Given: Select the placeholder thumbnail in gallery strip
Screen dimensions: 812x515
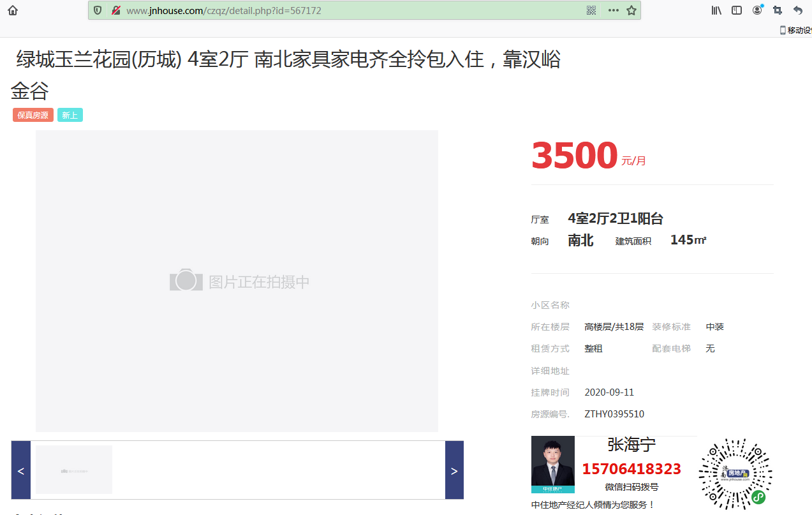Looking at the screenshot, I should click(74, 470).
